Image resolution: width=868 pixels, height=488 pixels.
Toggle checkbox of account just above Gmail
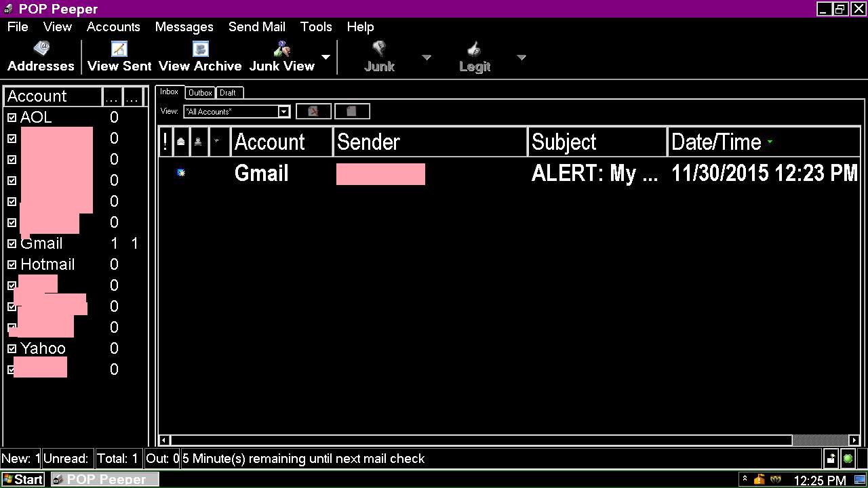coord(12,222)
